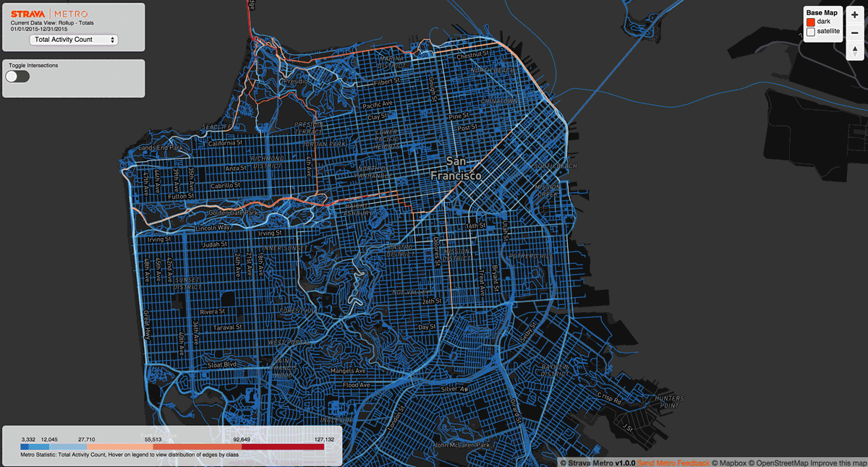Click the San Francisco city label
Viewport: 868px width, 467px height.
[456, 168]
